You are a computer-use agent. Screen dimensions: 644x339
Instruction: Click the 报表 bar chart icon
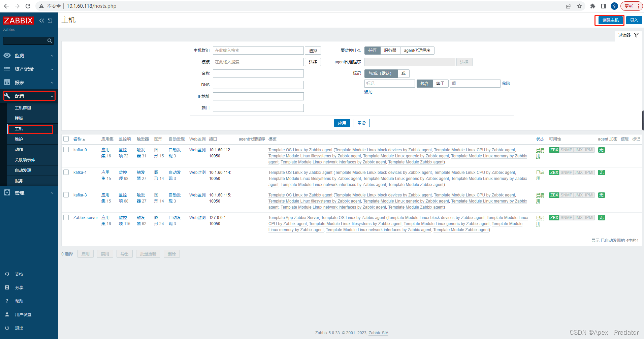[7, 82]
